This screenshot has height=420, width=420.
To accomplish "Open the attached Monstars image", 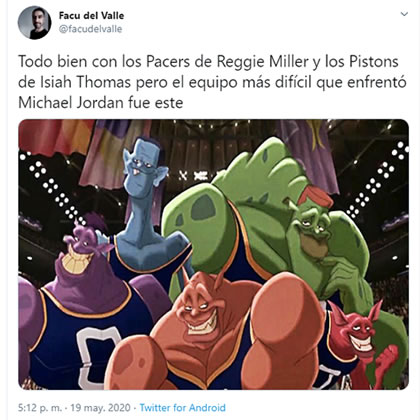I will click(213, 254).
